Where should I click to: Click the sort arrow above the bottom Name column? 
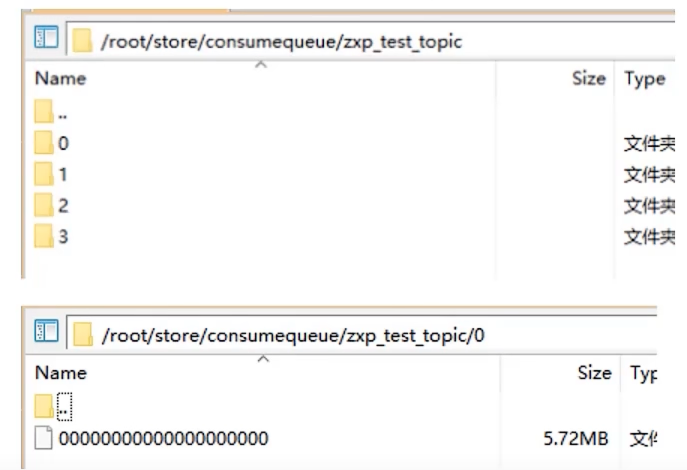pyautogui.click(x=263, y=359)
